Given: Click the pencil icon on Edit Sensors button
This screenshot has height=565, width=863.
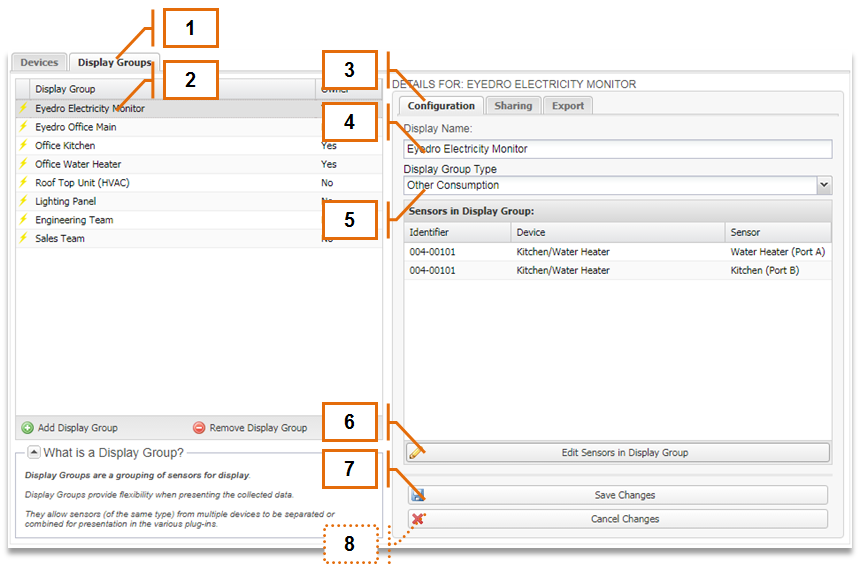Looking at the screenshot, I should pos(417,452).
